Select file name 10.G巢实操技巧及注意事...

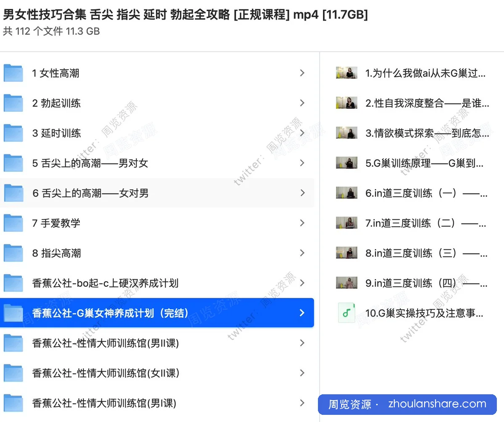click(x=424, y=313)
